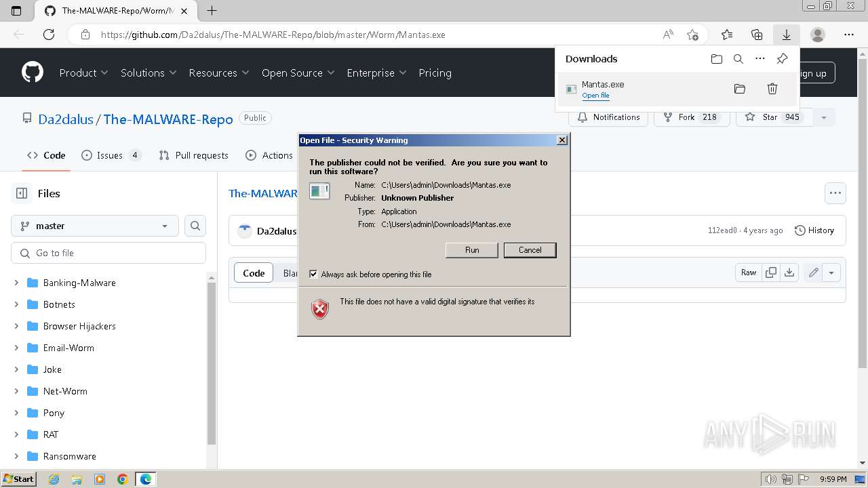868x488 pixels.
Task: Add this page to favorites star icon
Action: click(x=692, y=35)
